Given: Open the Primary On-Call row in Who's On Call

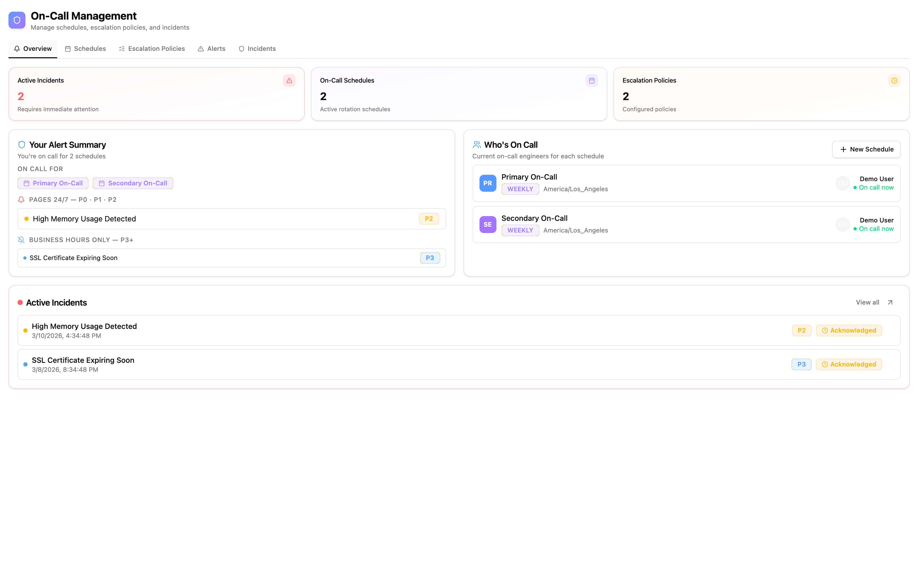Looking at the screenshot, I should point(686,183).
